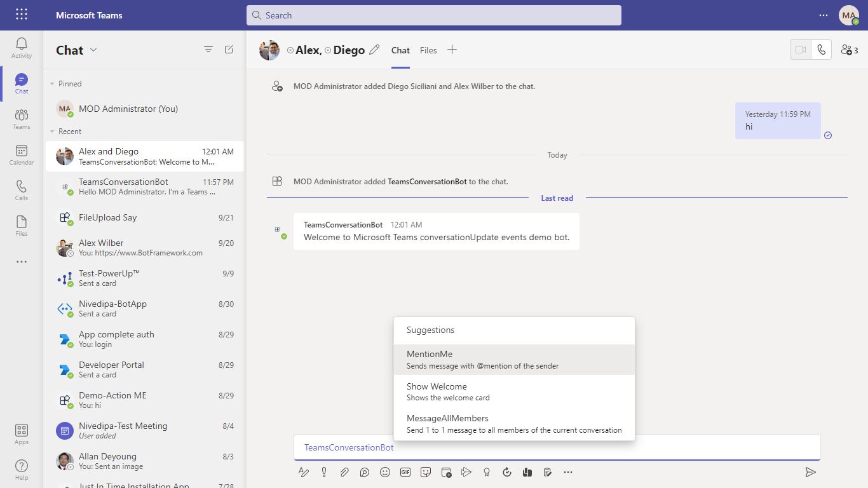Start a new chat

click(229, 50)
